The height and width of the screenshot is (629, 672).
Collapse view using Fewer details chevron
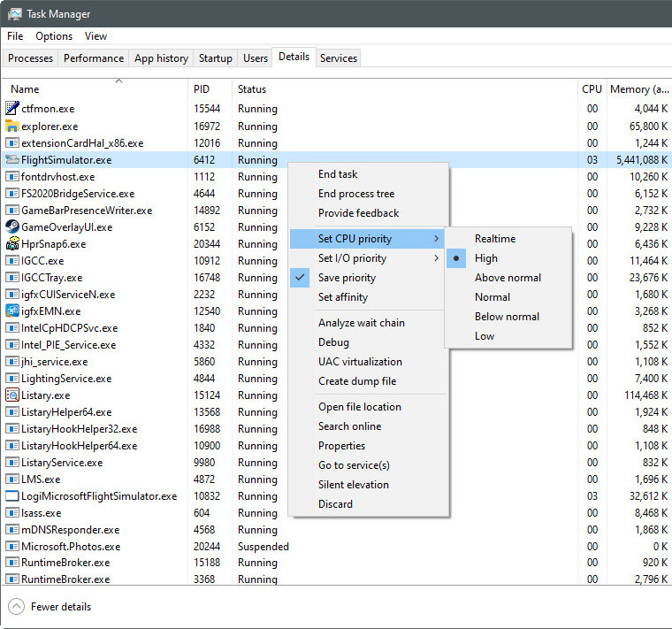click(16, 607)
